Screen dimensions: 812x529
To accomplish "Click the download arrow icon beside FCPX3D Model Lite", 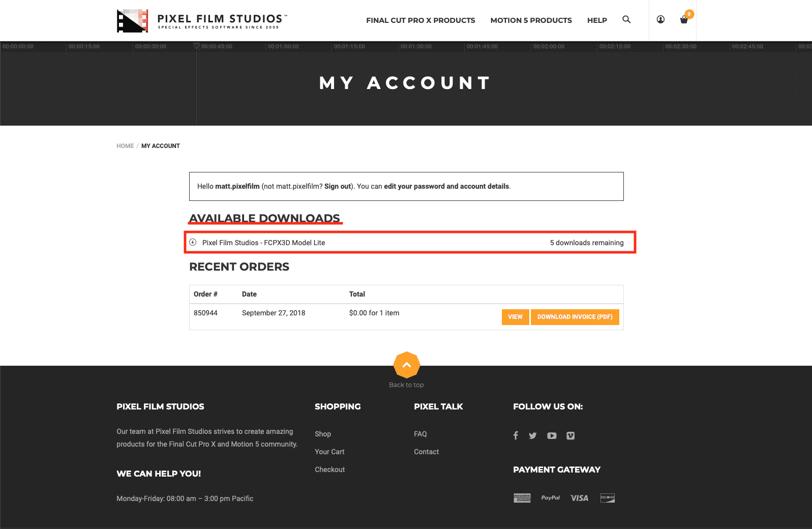I will tap(193, 242).
